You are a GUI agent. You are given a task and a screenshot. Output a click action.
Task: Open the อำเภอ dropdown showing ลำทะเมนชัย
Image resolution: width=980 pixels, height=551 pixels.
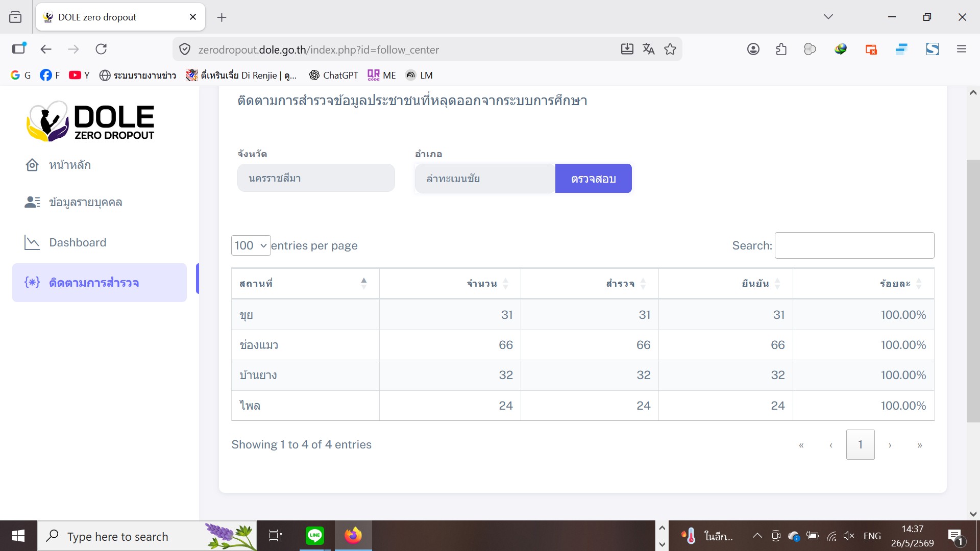[484, 179]
